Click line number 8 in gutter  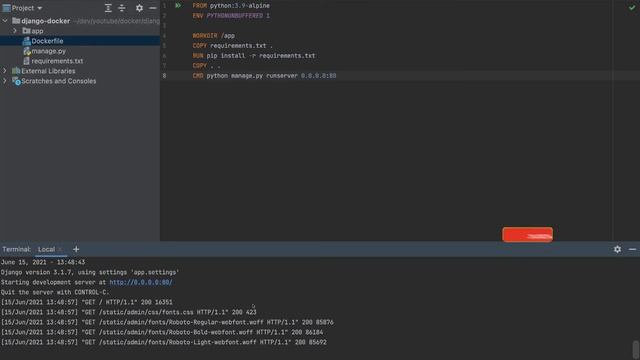[x=164, y=76]
